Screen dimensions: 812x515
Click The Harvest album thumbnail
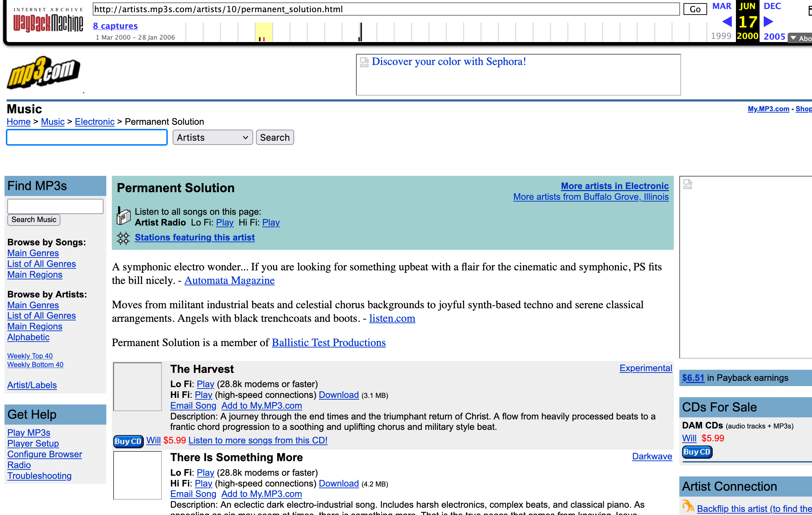[x=138, y=386]
